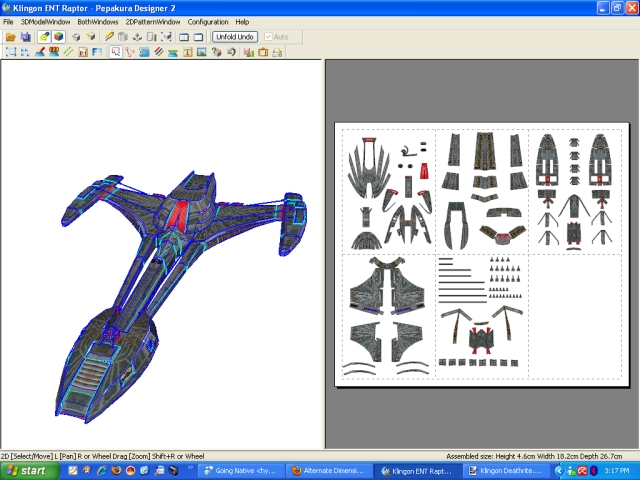Launch Internet Explorer from quick launch

[x=102, y=471]
